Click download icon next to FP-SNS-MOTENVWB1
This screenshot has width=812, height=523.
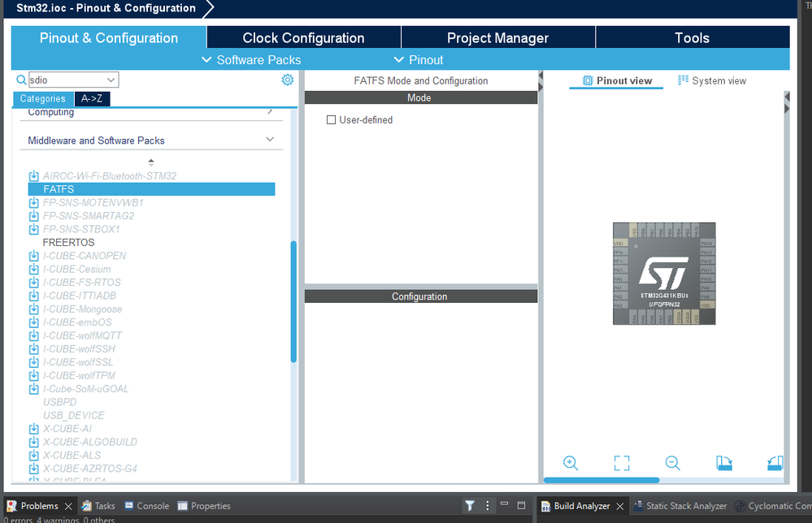click(x=33, y=202)
